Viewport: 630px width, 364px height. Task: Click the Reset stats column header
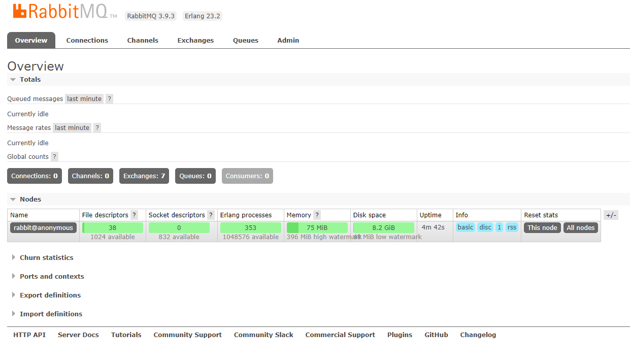(541, 215)
